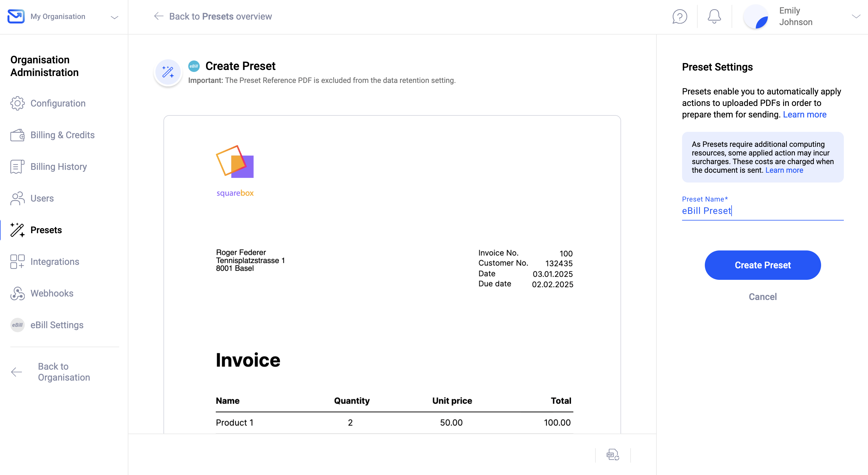Expand the My Organisation dropdown
This screenshot has width=868, height=475.
115,17
